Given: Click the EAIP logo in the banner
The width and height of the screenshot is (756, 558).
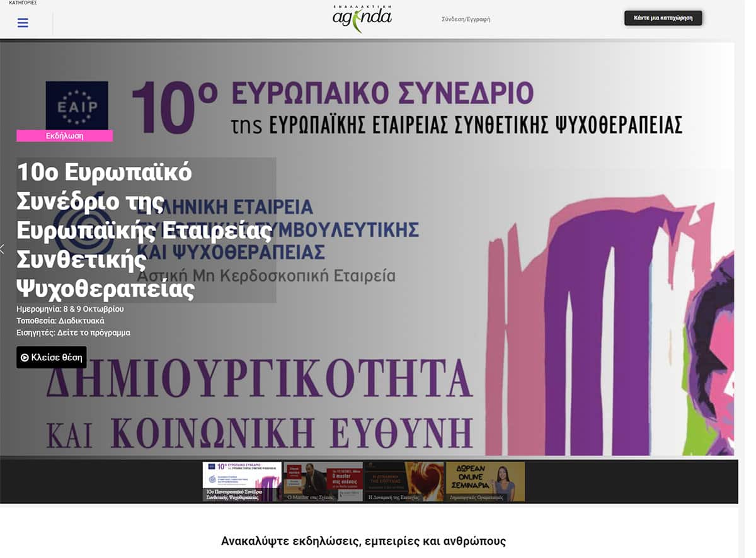Looking at the screenshot, I should pyautogui.click(x=77, y=105).
